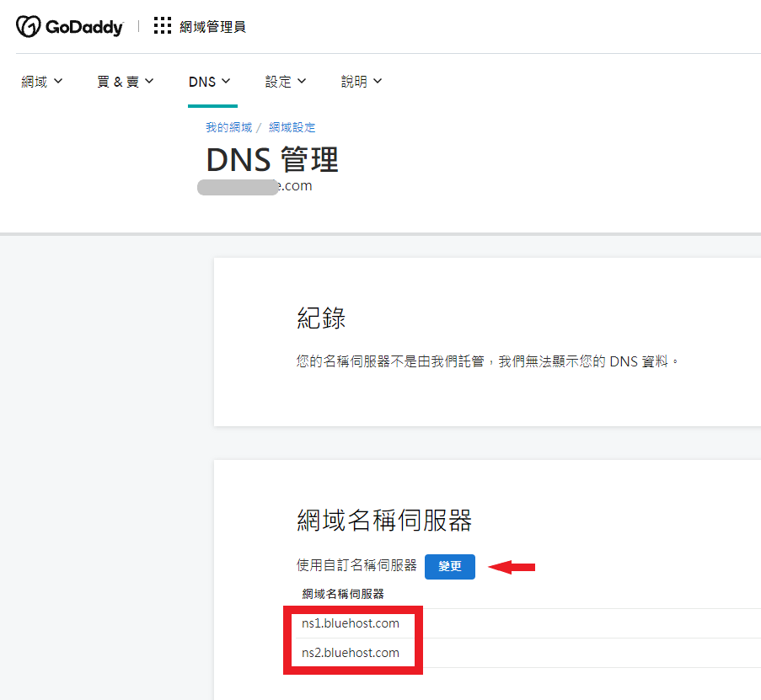Viewport: 761px width, 700px height.
Task: Click the nameserver-not-hosted notice text
Action: (487, 361)
